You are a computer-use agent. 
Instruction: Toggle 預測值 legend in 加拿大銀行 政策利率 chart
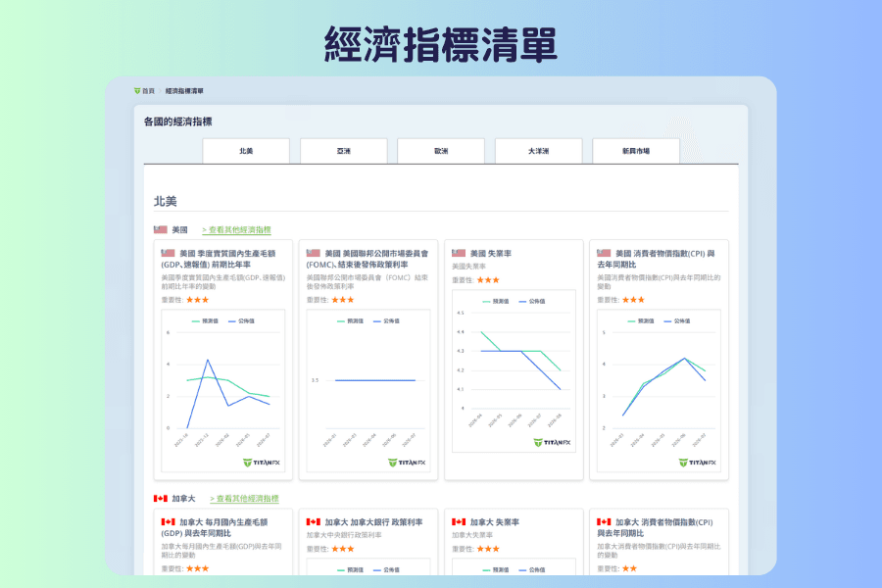pyautogui.click(x=350, y=570)
